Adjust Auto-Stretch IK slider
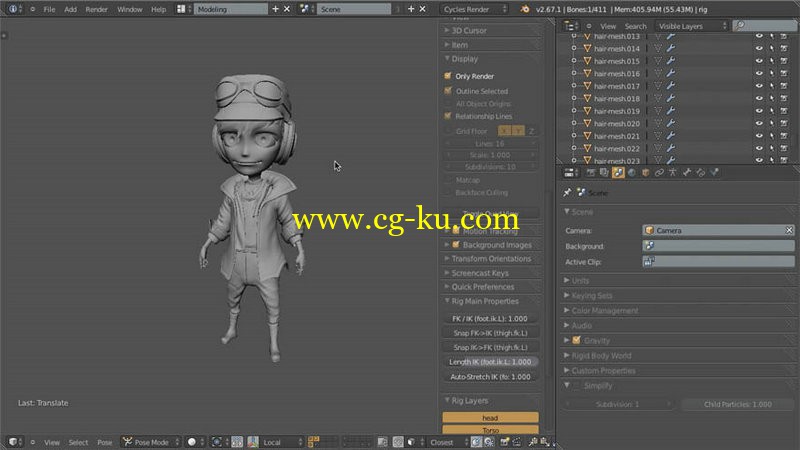Viewport: 800px width, 450px height. coord(490,377)
